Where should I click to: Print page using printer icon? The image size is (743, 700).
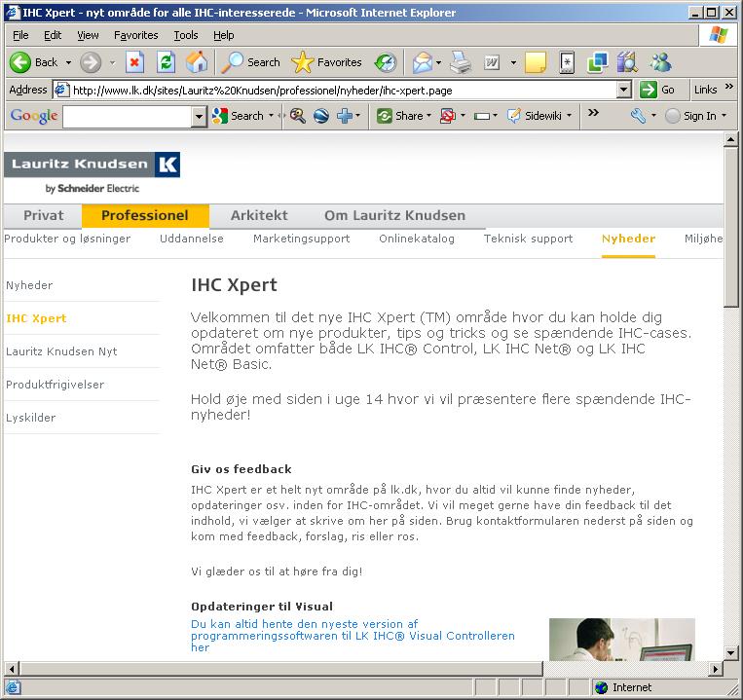(x=460, y=62)
